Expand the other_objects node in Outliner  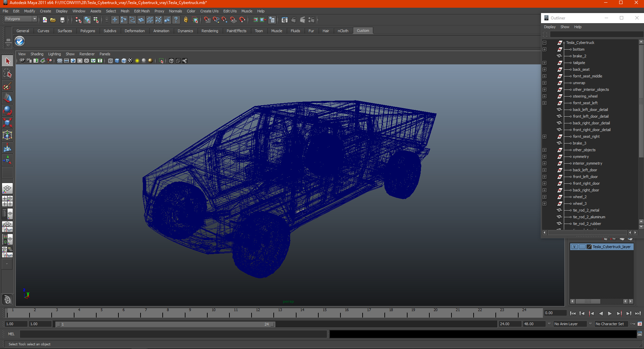(544, 150)
